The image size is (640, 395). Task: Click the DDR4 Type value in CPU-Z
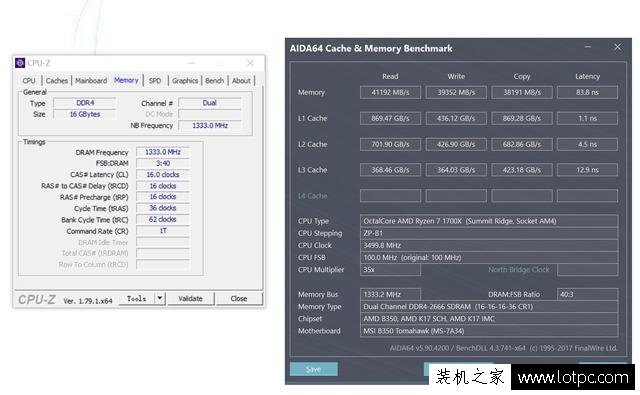[85, 103]
